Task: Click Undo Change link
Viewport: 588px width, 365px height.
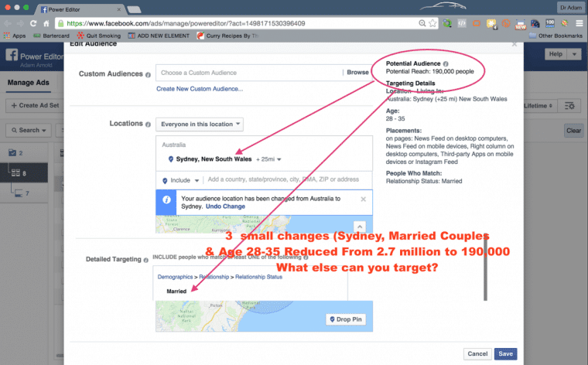Action: (225, 206)
